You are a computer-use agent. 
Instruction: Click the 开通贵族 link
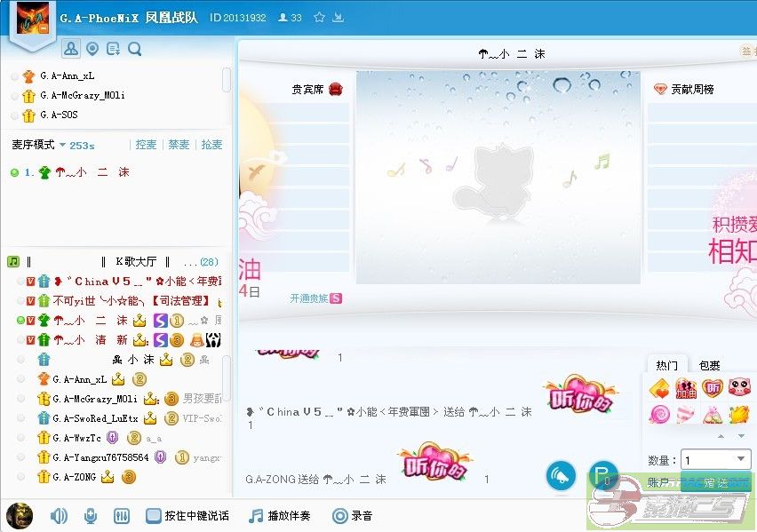(x=315, y=298)
